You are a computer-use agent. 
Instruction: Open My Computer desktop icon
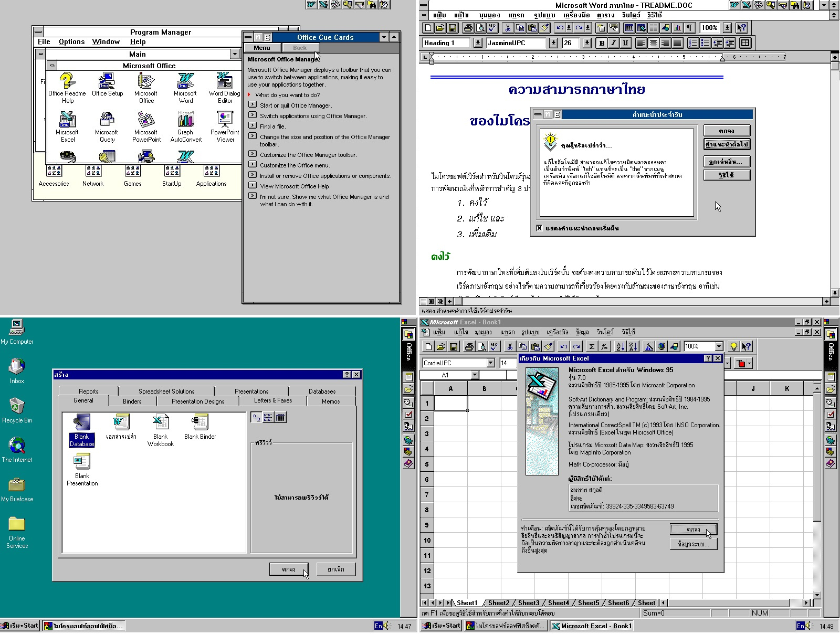tap(17, 332)
